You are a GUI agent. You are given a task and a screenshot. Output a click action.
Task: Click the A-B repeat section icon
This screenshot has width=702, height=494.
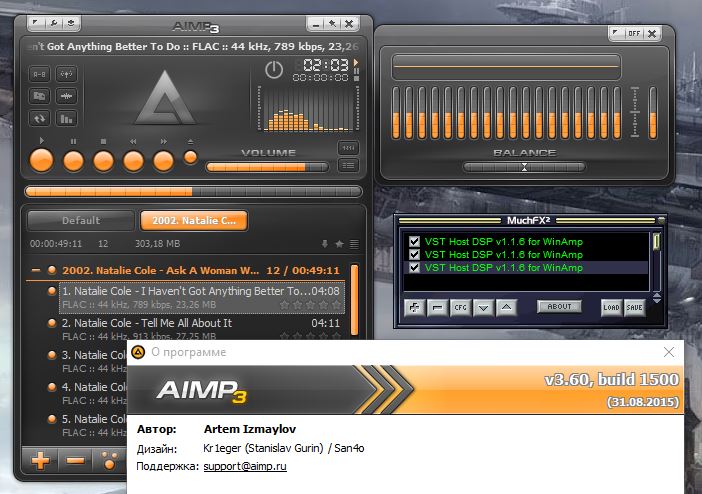(x=40, y=73)
